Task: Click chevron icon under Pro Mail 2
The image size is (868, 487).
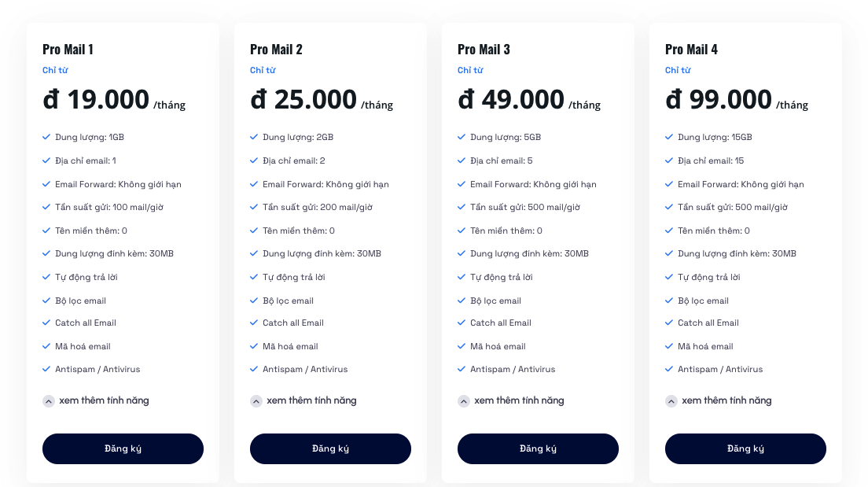Action: tap(256, 401)
